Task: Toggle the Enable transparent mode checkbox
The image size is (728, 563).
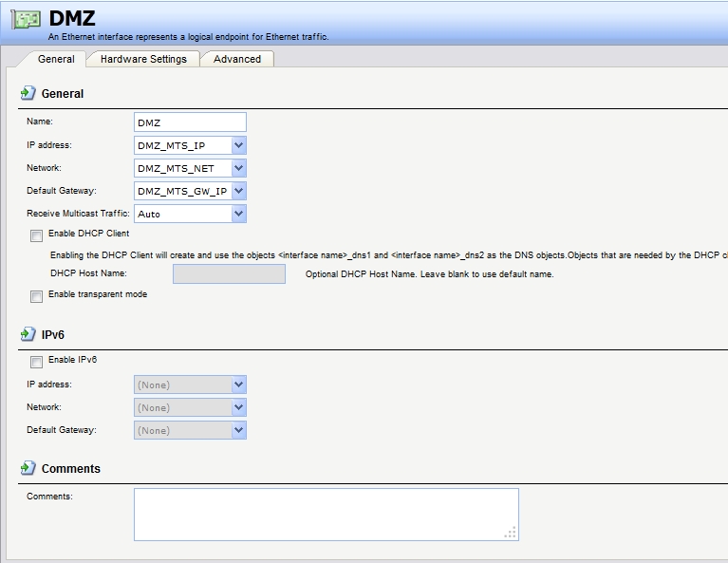Action: click(x=36, y=295)
